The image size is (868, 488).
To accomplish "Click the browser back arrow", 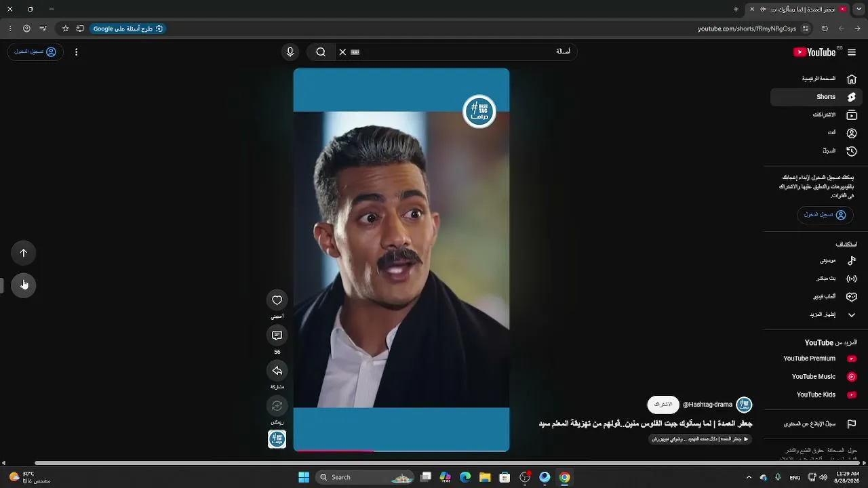I will [858, 28].
